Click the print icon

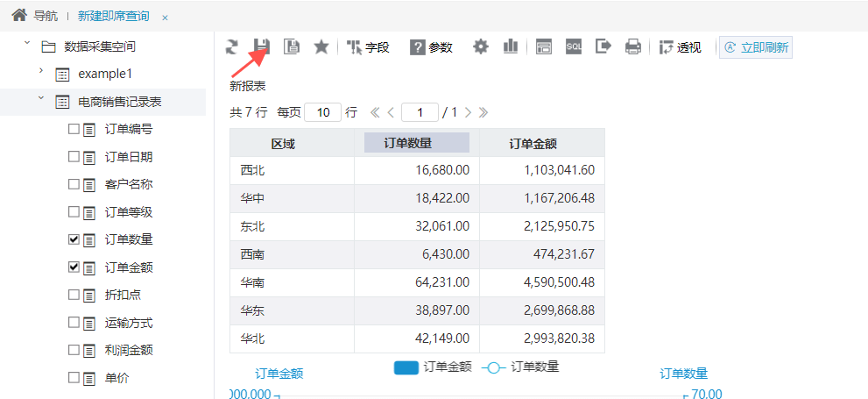[x=633, y=47]
